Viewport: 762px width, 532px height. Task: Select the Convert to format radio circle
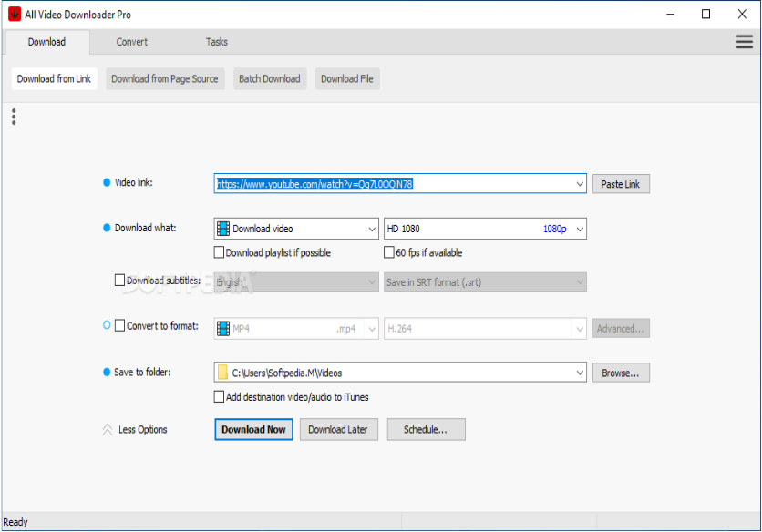coord(107,325)
